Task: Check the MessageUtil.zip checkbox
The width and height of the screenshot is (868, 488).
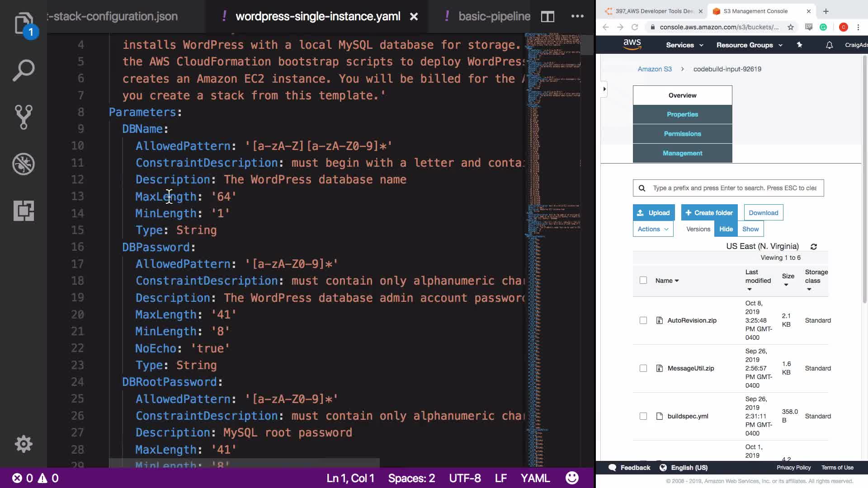Action: [643, 368]
